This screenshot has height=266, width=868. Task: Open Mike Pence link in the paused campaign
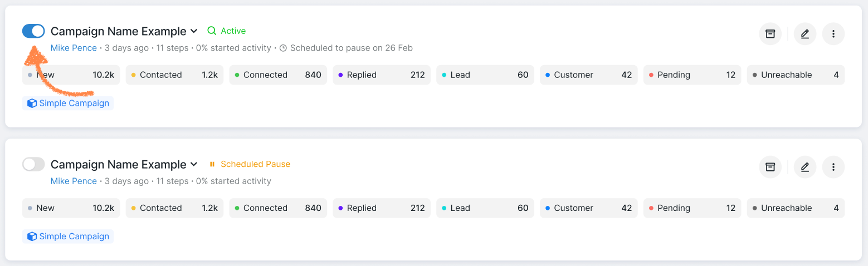(74, 181)
